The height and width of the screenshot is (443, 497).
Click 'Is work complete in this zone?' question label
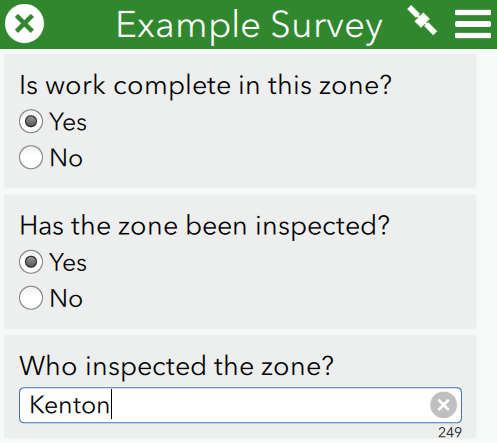point(205,86)
